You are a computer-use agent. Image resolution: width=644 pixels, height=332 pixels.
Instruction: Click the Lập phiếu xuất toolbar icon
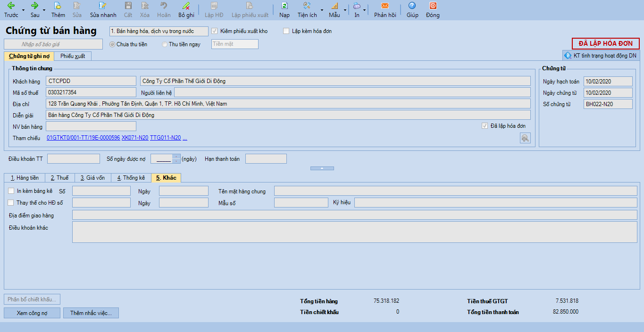click(250, 9)
